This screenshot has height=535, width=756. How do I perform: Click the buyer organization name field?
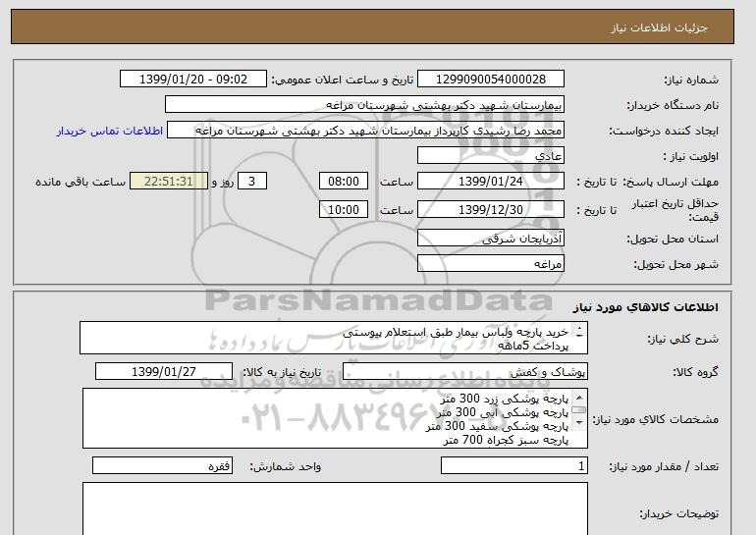tap(364, 105)
